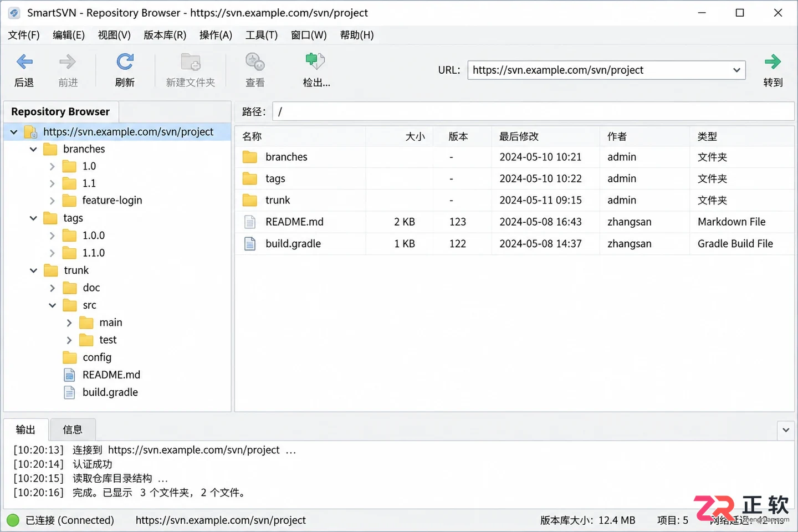Open the 版本库(R) menu
Viewport: 798px width, 532px height.
[x=165, y=35]
